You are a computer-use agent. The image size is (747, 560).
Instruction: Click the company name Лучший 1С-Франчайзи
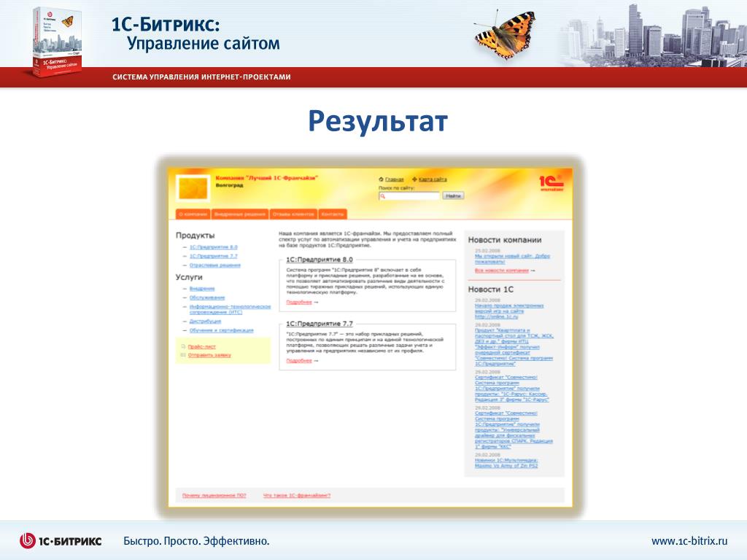[266, 178]
